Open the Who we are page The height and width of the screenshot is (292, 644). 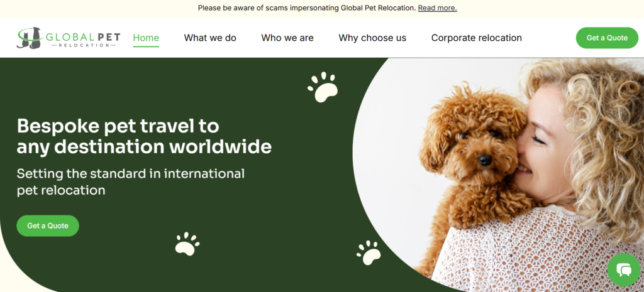(287, 38)
